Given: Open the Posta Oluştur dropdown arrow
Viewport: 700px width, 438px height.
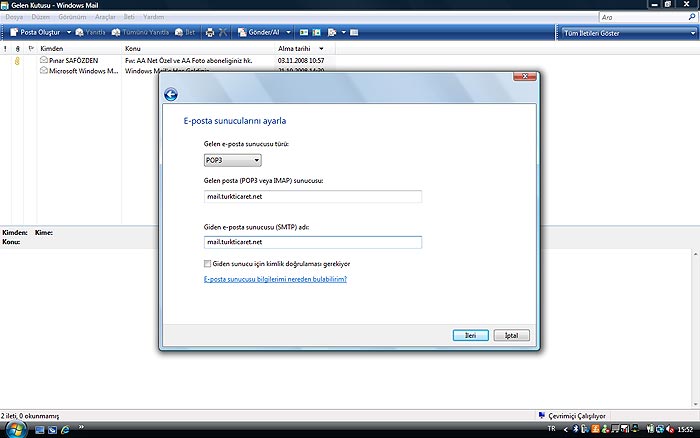Looking at the screenshot, I should 69,32.
